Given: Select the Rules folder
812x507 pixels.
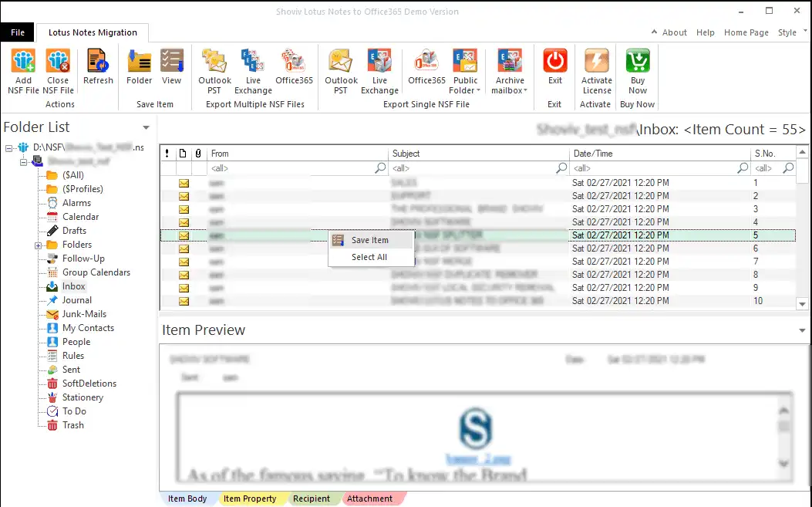Looking at the screenshot, I should [x=73, y=356].
